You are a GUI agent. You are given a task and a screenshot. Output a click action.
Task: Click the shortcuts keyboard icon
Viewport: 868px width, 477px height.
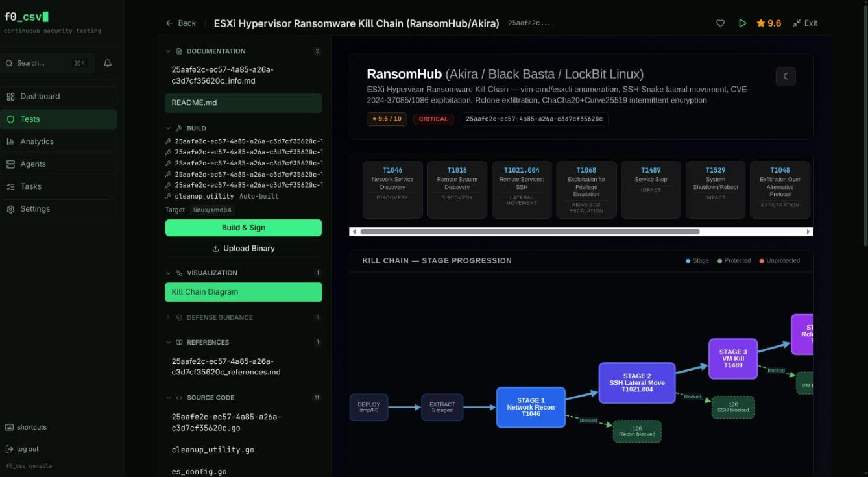coord(9,427)
